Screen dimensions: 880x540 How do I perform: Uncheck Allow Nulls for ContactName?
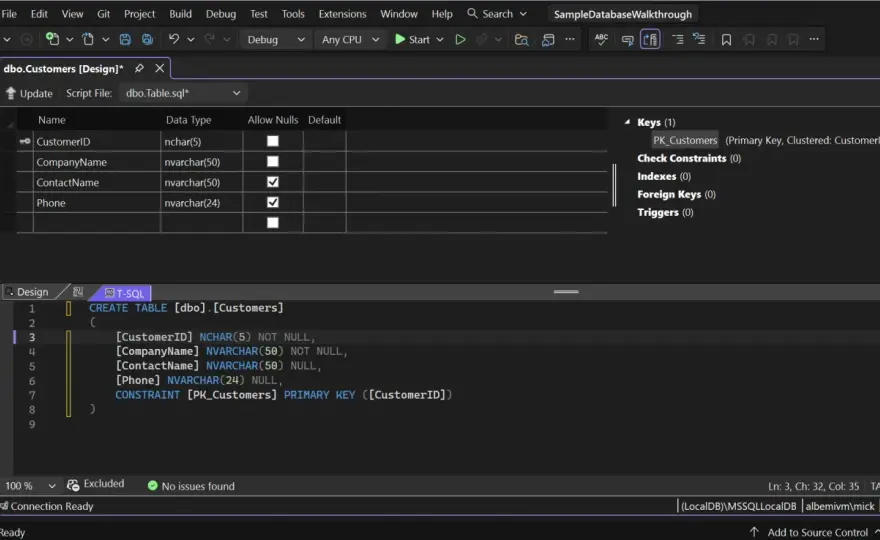pos(273,182)
